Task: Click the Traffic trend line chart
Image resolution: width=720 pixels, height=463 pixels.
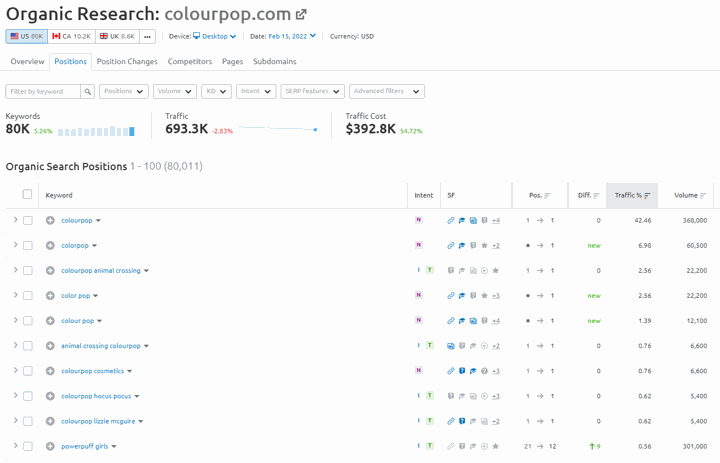Action: (x=278, y=129)
